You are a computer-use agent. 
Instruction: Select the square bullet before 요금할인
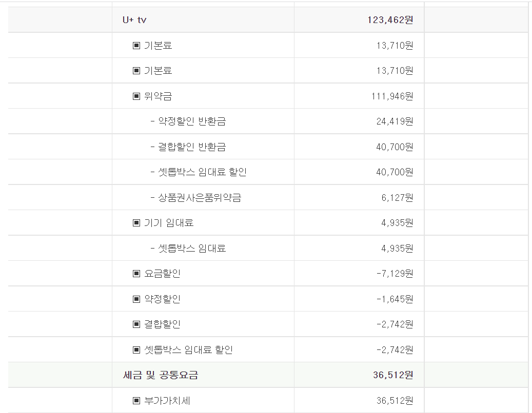[x=136, y=274]
